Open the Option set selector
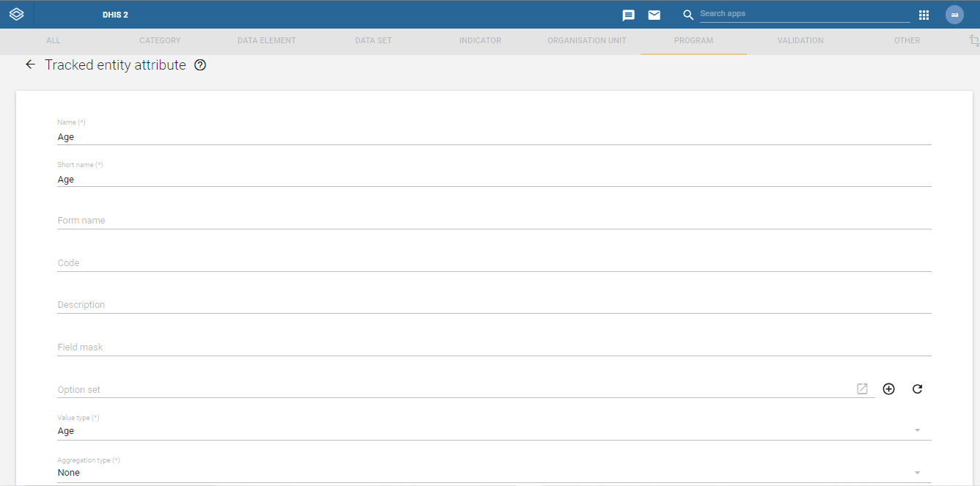The height and width of the screenshot is (486, 980). point(466,390)
